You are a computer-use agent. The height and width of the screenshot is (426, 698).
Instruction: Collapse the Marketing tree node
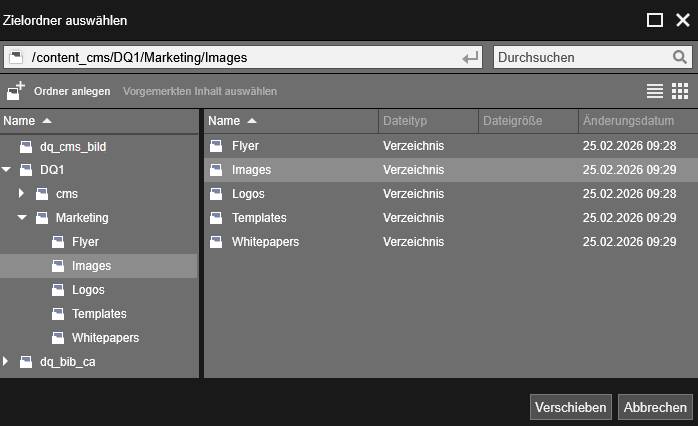point(22,218)
